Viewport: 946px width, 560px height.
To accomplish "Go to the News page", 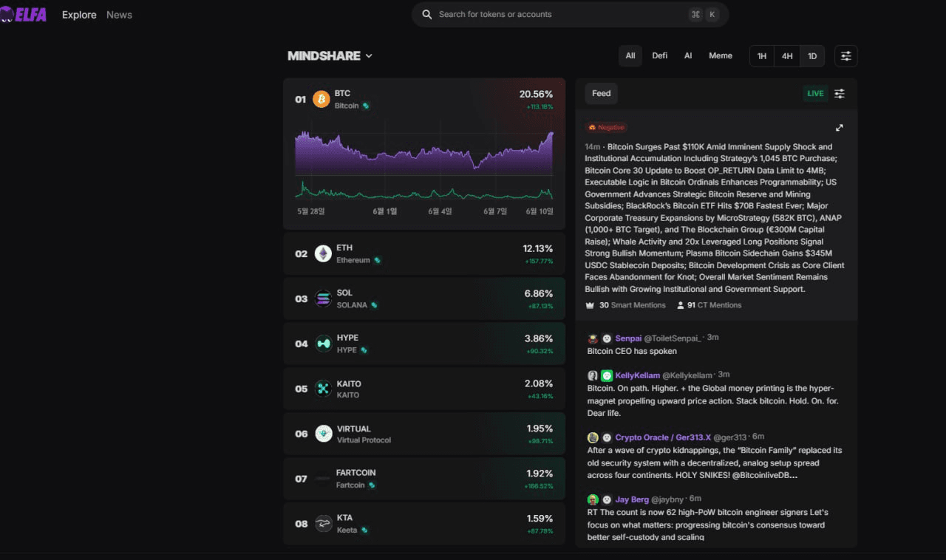I will (119, 15).
